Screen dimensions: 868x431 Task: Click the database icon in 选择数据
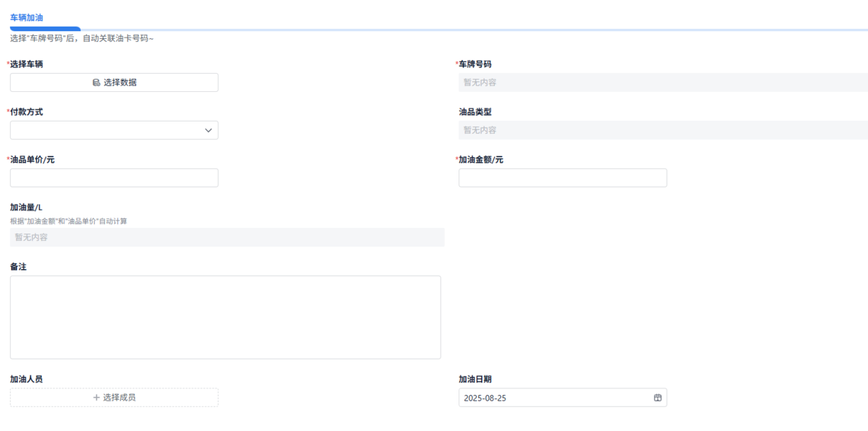pos(96,82)
